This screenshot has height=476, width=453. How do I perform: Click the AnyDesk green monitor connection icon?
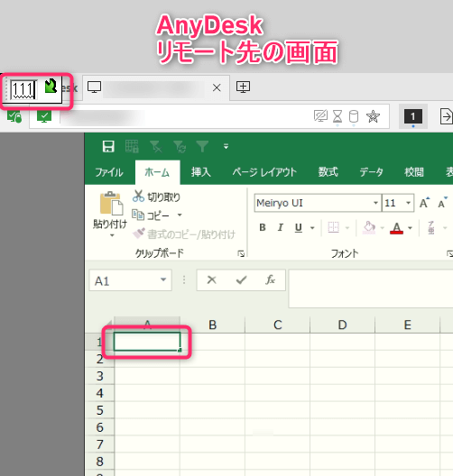(44, 116)
